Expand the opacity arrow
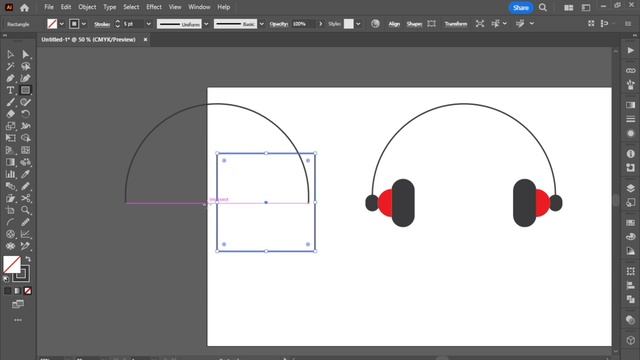Image resolution: width=640 pixels, height=360 pixels. coord(321,24)
